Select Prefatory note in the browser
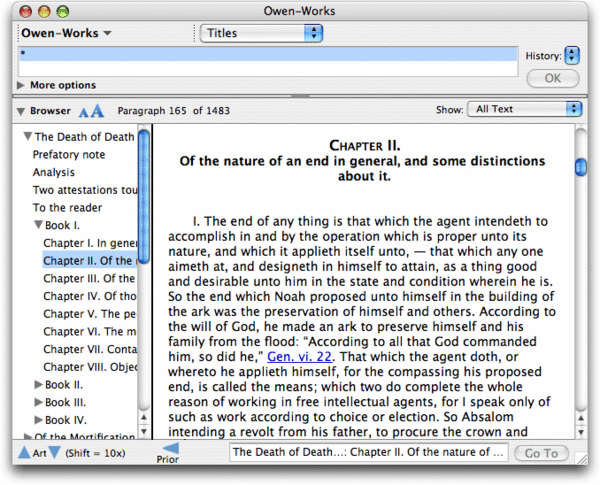This screenshot has height=485, width=600. 69,155
